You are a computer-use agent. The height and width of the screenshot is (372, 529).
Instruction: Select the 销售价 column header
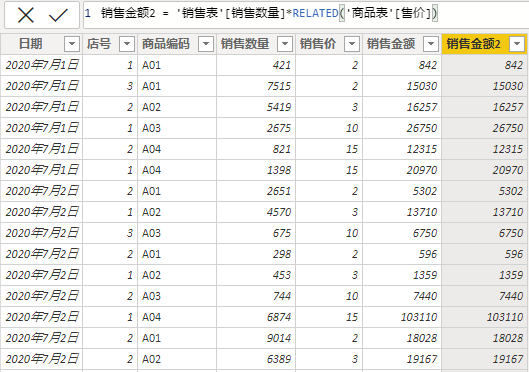pos(329,44)
